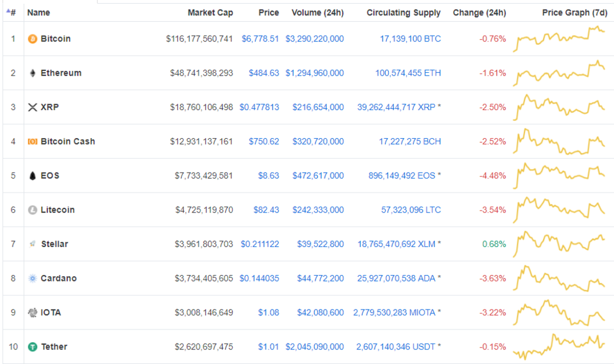Click Bitcoin price $6,778.51
614x364 pixels.
[x=260, y=39]
